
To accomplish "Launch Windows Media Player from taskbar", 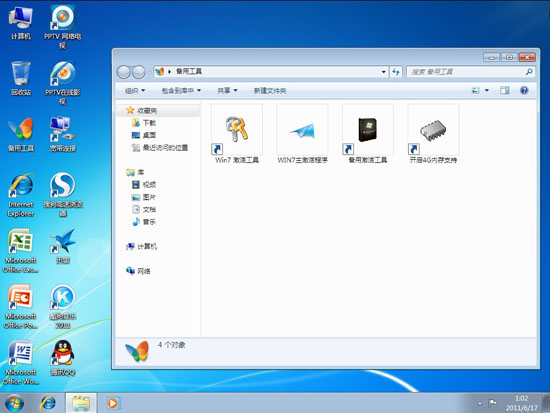I will [x=113, y=403].
